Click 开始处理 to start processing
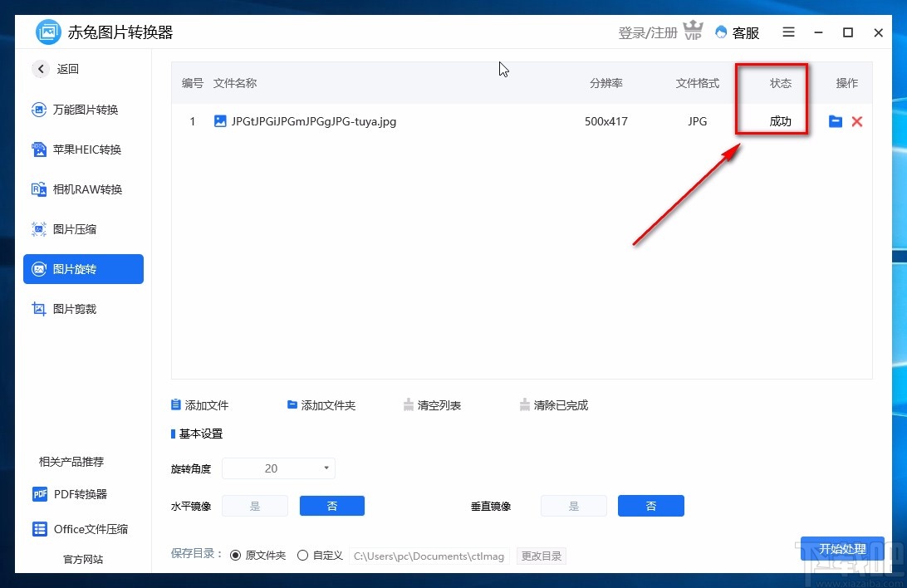This screenshot has height=588, width=907. 842,549
